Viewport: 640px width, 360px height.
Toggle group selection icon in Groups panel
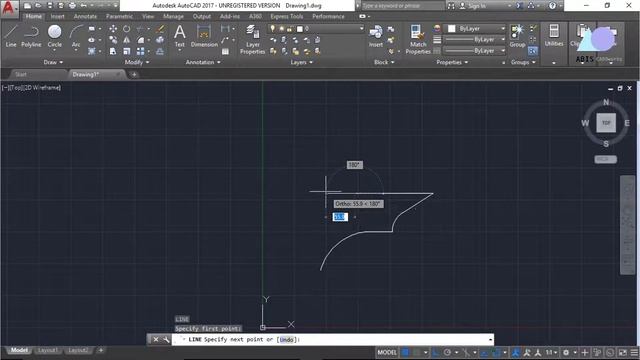[532, 51]
